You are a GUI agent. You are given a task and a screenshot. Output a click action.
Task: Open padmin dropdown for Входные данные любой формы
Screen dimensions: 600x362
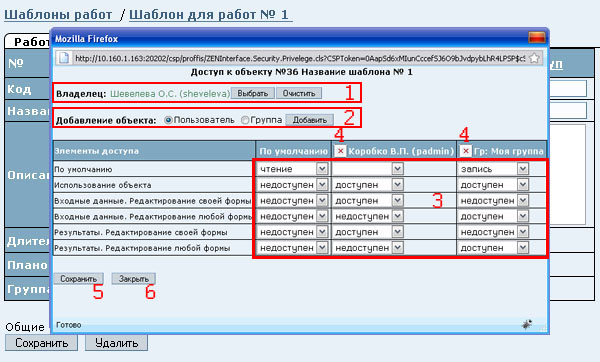click(368, 216)
